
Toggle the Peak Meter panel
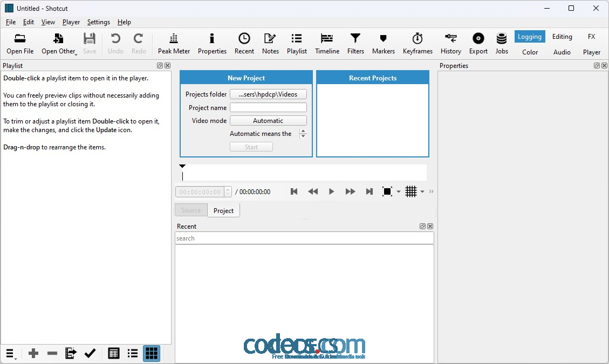tap(174, 44)
